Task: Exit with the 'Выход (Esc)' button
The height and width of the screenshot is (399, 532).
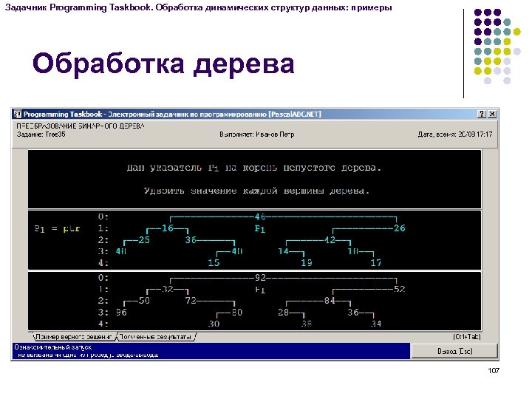Action: tap(454, 351)
